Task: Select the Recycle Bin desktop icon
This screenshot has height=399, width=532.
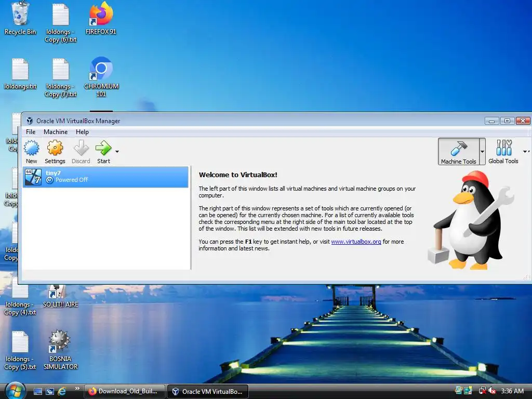Action: tap(20, 19)
